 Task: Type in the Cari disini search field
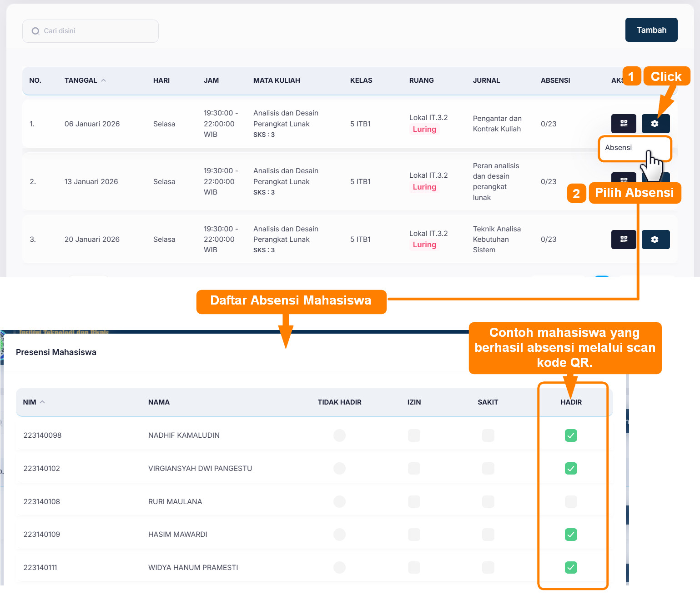click(96, 31)
